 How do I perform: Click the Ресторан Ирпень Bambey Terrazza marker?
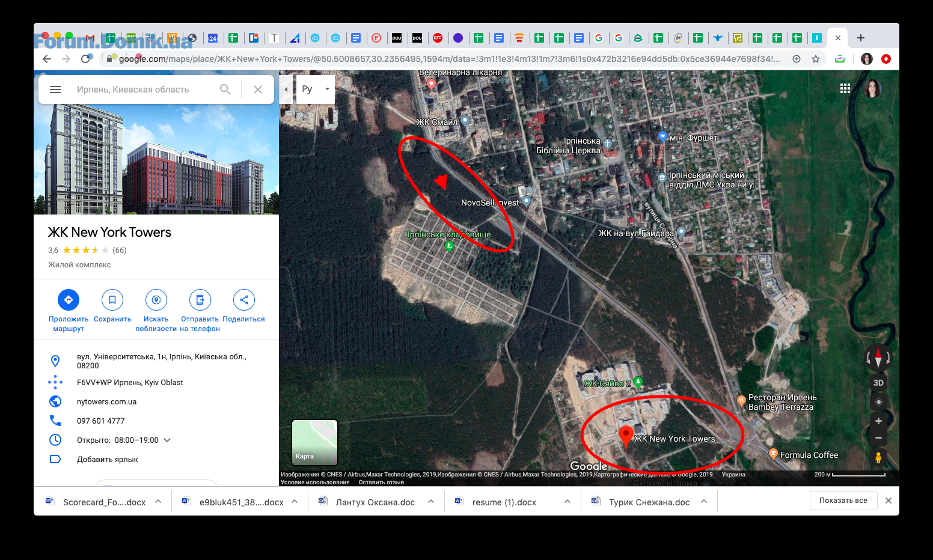click(742, 400)
